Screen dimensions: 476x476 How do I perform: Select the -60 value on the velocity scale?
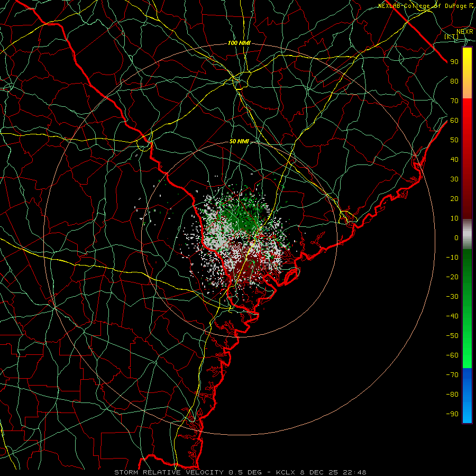[x=452, y=355]
